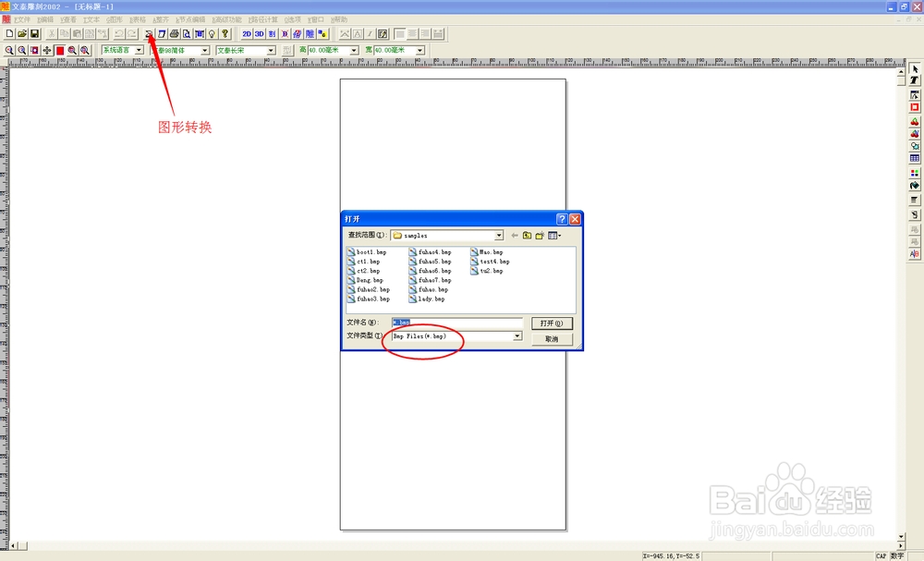Click the print toolbar icon
The height and width of the screenshot is (561, 924).
(x=175, y=34)
